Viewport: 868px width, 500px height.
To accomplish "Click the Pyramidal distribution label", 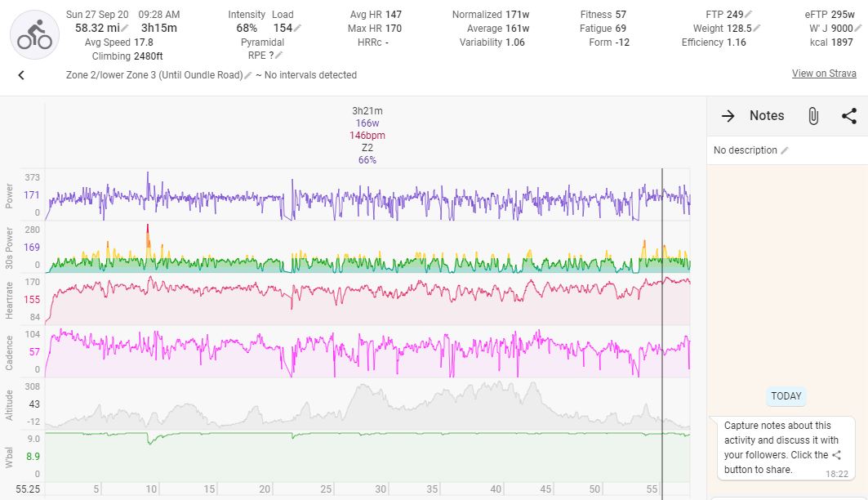I will [262, 42].
